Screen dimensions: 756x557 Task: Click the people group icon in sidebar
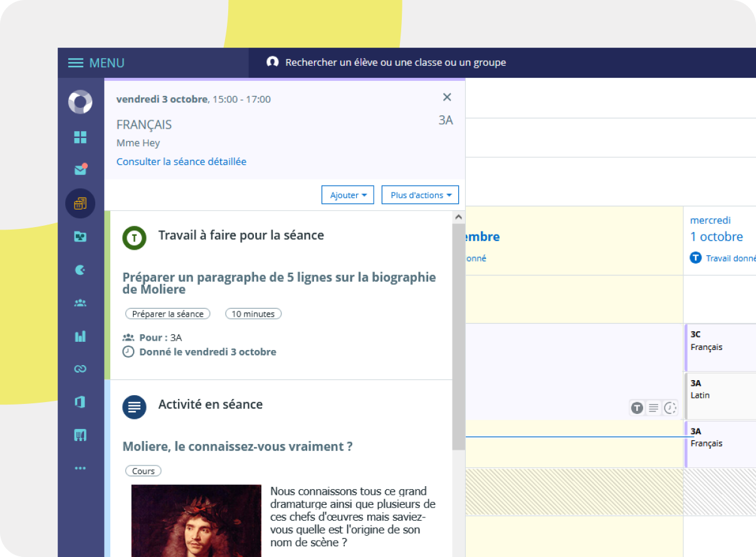(x=80, y=303)
